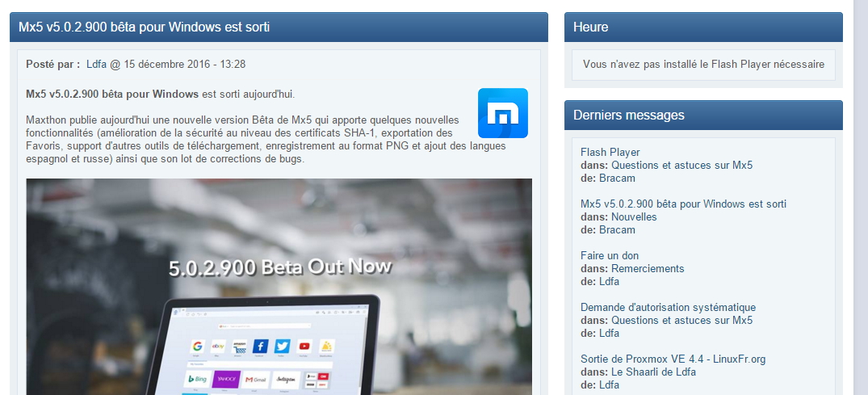Click the eBay tile in laptop image
Screen dimensions: 868x395
pos(218,347)
